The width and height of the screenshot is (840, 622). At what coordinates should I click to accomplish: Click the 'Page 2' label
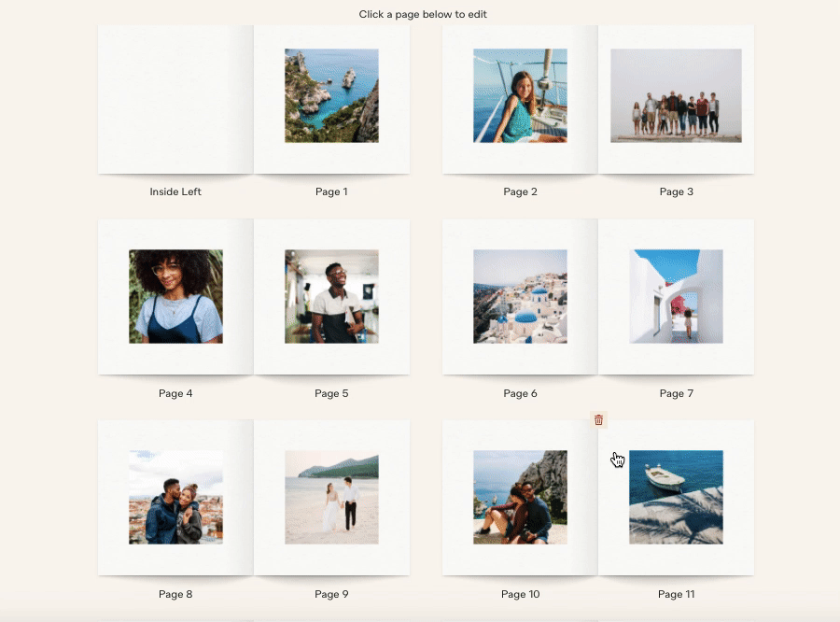(520, 191)
